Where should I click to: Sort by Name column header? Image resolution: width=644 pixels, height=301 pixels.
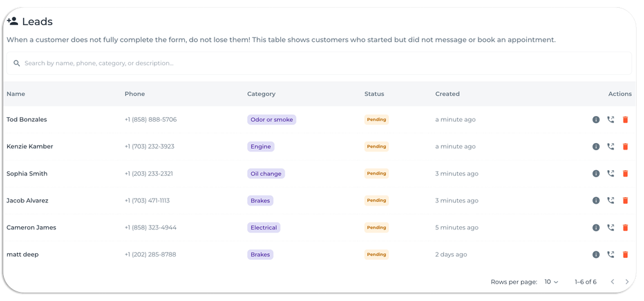pyautogui.click(x=16, y=94)
